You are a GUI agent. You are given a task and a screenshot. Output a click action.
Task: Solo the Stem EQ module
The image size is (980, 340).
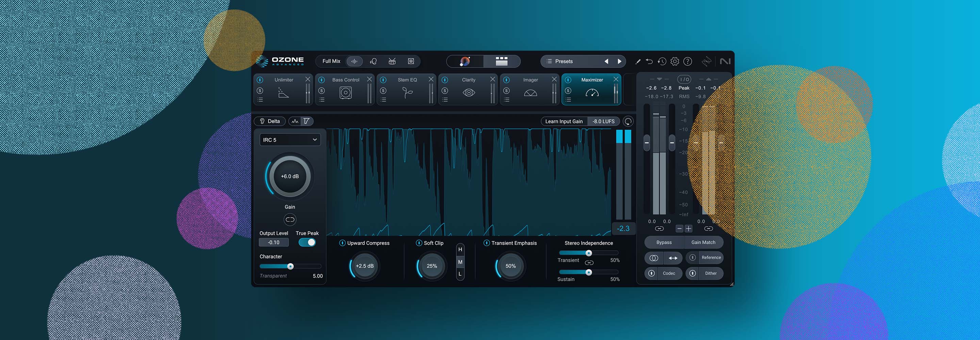pyautogui.click(x=383, y=90)
